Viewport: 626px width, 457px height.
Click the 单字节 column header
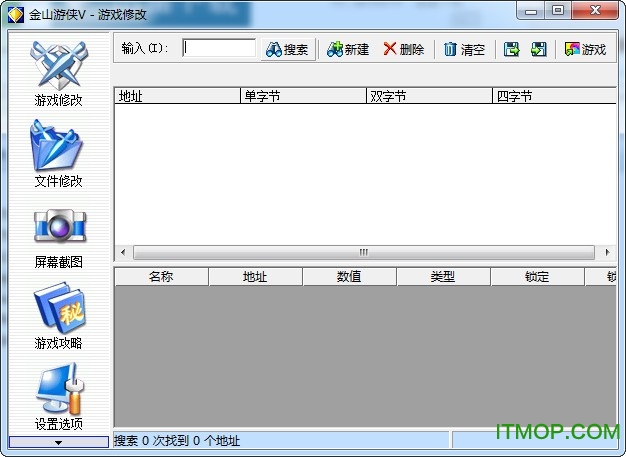click(302, 96)
